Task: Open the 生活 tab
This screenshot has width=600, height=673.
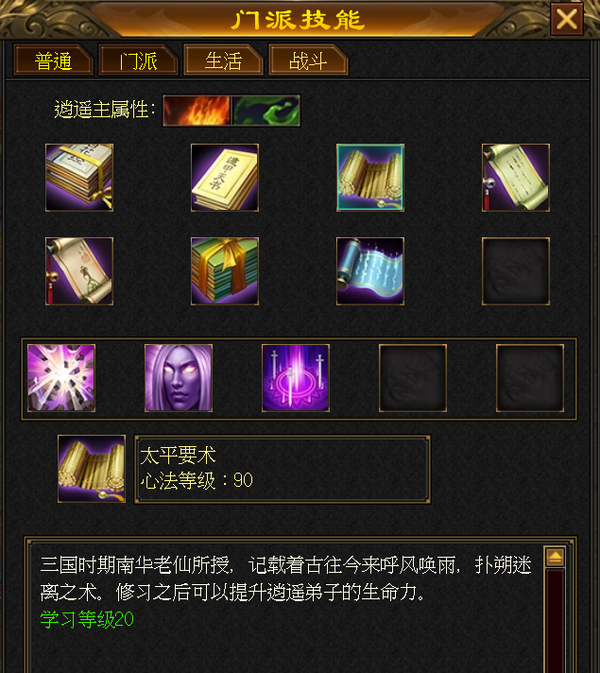Action: coord(223,60)
